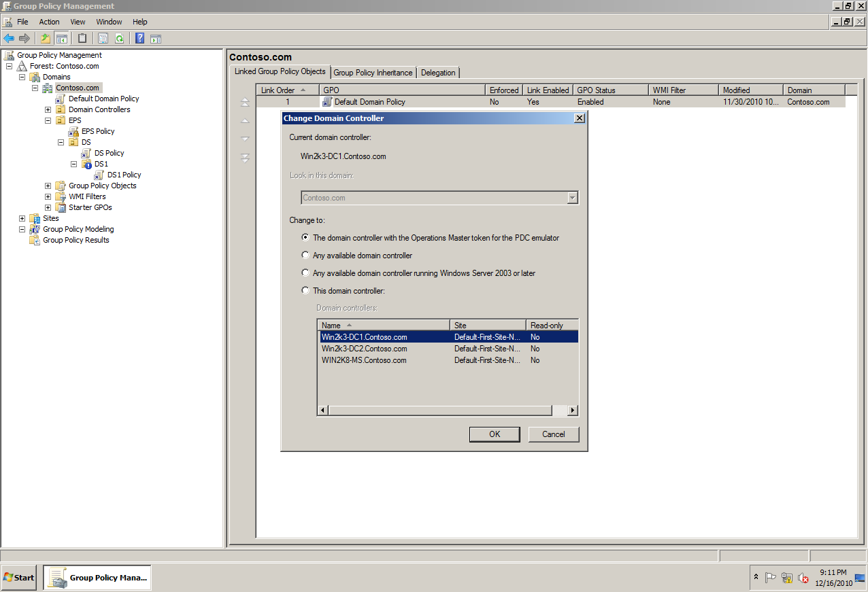868x592 pixels.
Task: Click the Sites folder icon in tree
Action: pyautogui.click(x=35, y=218)
